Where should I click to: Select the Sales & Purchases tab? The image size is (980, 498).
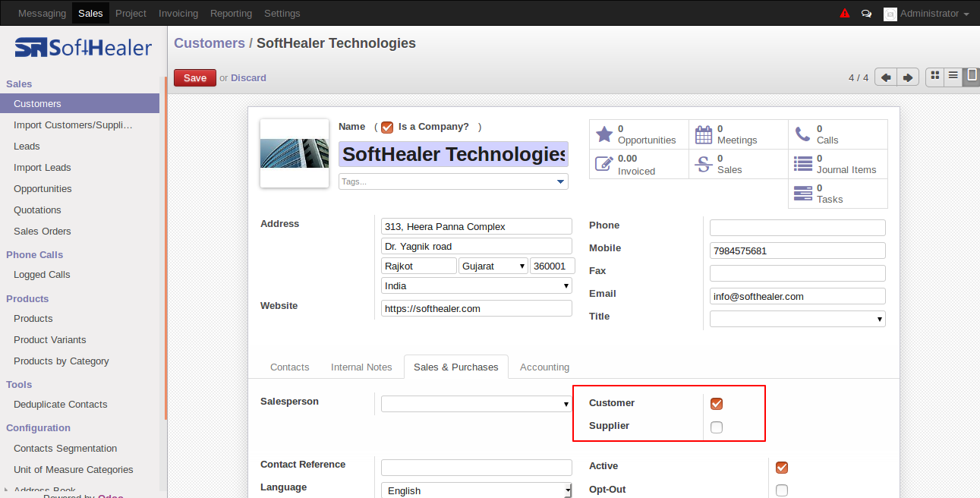click(x=456, y=367)
